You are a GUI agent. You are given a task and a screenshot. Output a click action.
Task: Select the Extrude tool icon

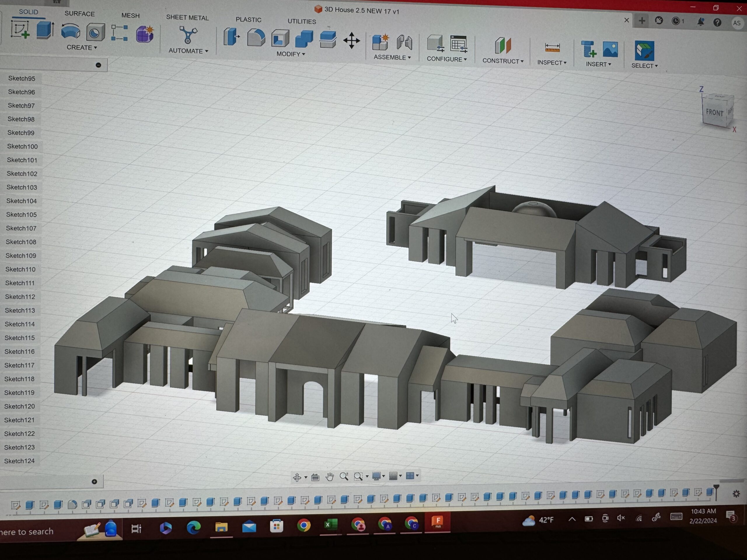click(45, 30)
